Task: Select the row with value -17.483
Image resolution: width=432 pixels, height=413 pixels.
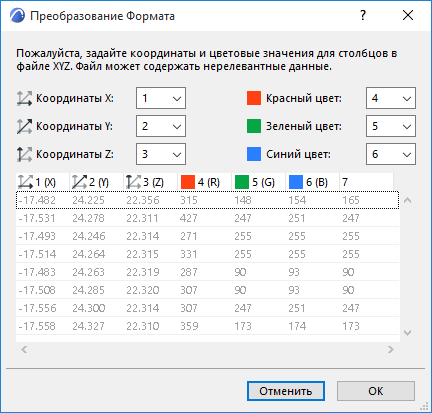Action: [x=207, y=272]
